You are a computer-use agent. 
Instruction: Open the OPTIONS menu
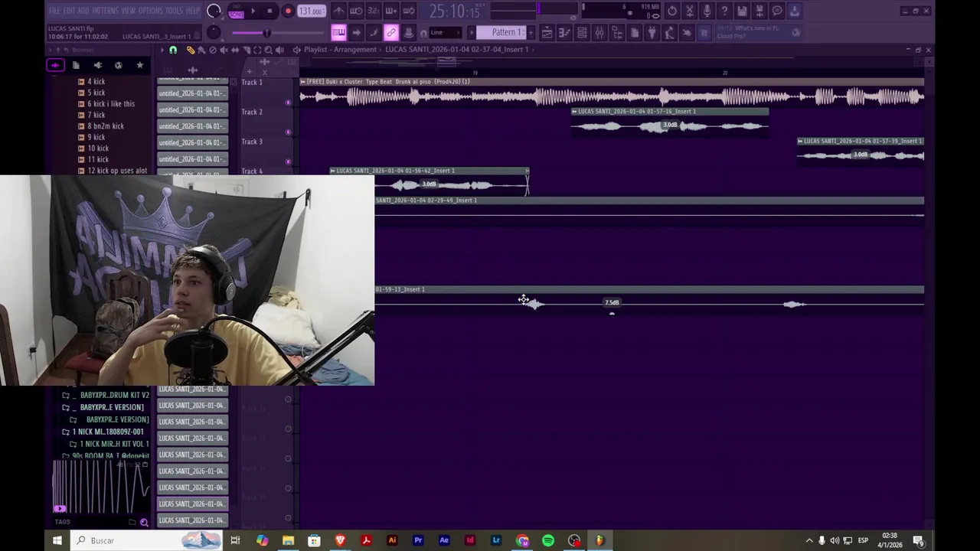[x=150, y=11]
